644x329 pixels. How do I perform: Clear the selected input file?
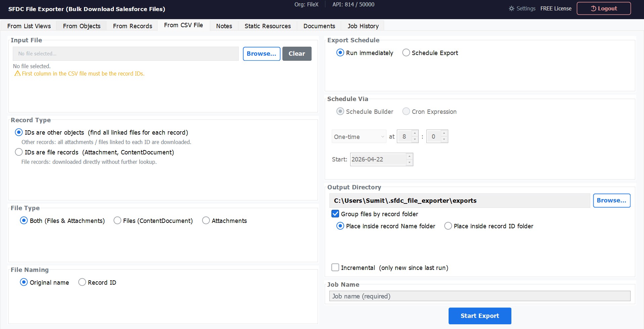click(x=296, y=53)
